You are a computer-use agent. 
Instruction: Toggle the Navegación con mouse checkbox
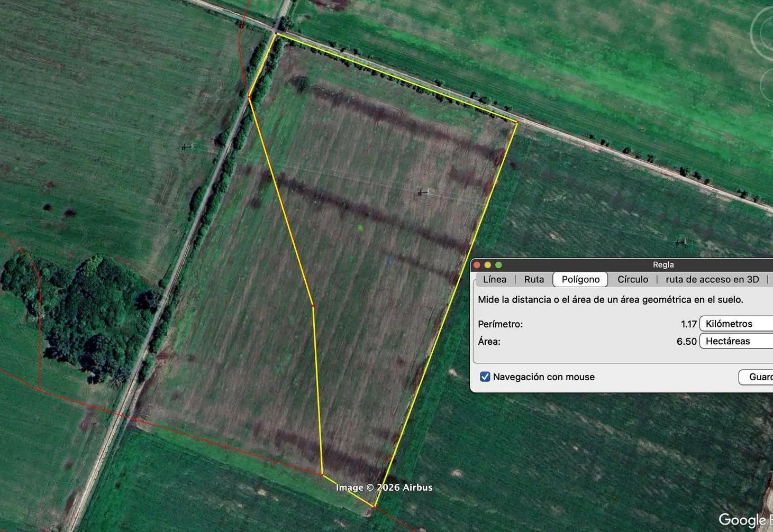[x=485, y=377]
